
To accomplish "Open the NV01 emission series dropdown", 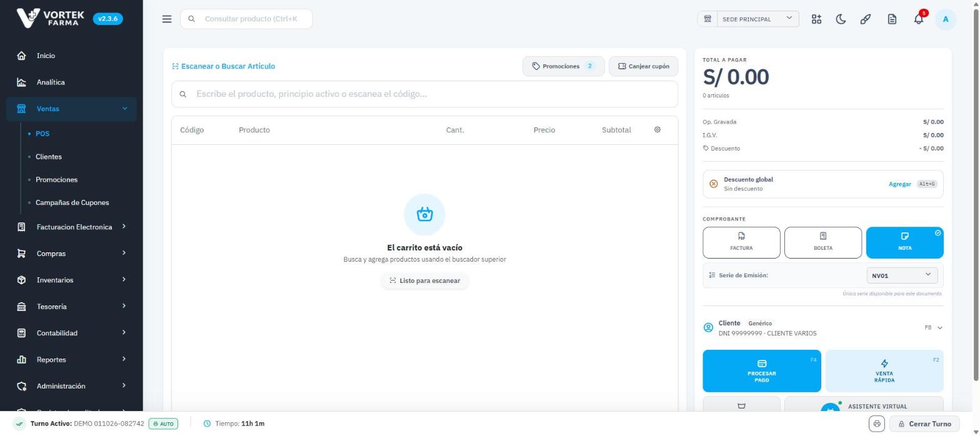I will (x=902, y=275).
